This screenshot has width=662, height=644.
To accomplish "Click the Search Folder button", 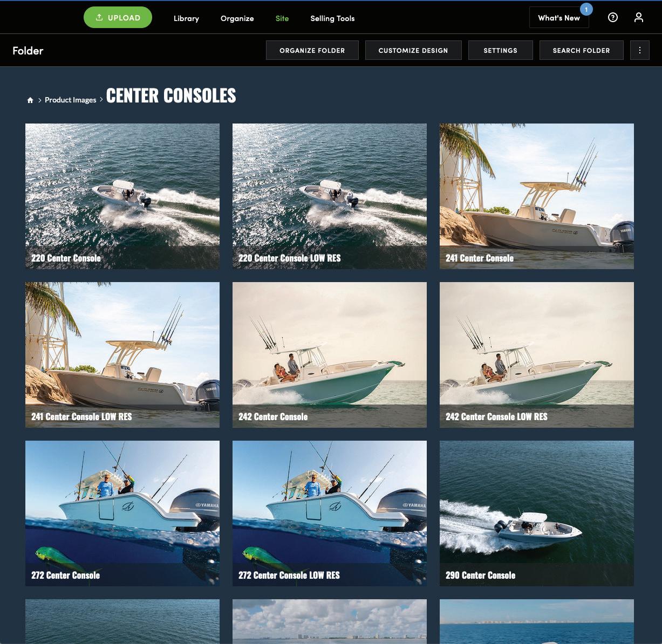I will (x=581, y=50).
